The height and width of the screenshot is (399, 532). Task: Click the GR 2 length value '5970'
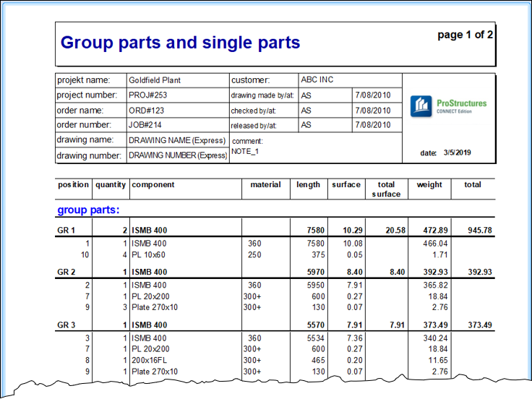click(316, 272)
